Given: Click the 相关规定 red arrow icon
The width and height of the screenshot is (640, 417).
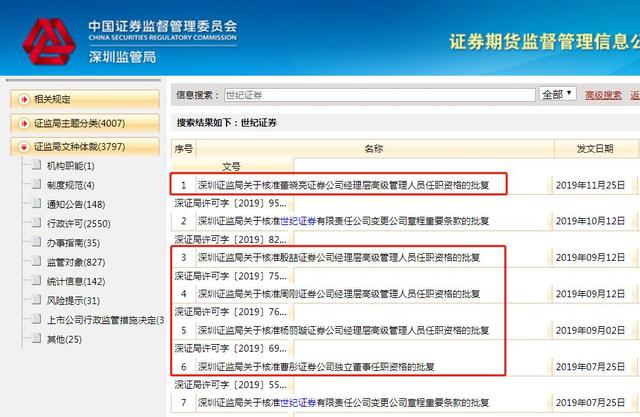Looking at the screenshot, I should [24, 99].
